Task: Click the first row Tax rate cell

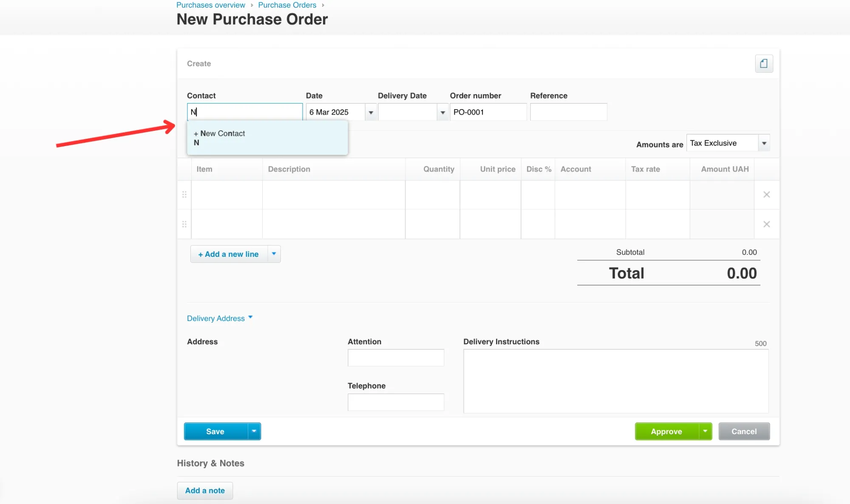Action: (x=658, y=195)
